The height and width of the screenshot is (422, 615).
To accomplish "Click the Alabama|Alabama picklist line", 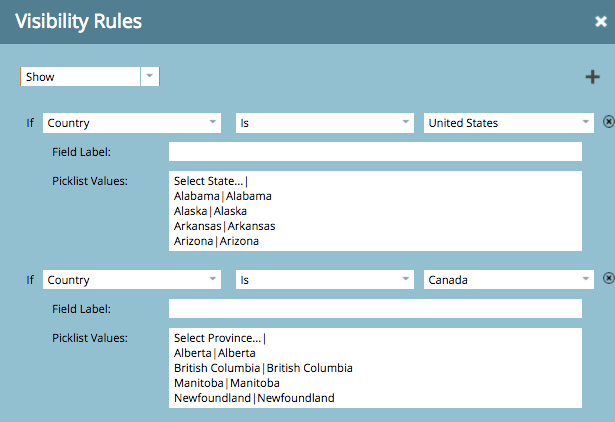I will coord(222,196).
